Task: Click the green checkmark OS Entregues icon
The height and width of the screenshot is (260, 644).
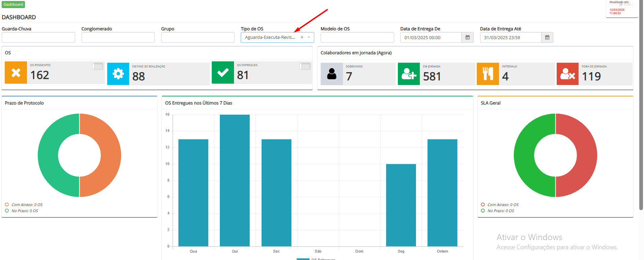Action: click(x=223, y=73)
